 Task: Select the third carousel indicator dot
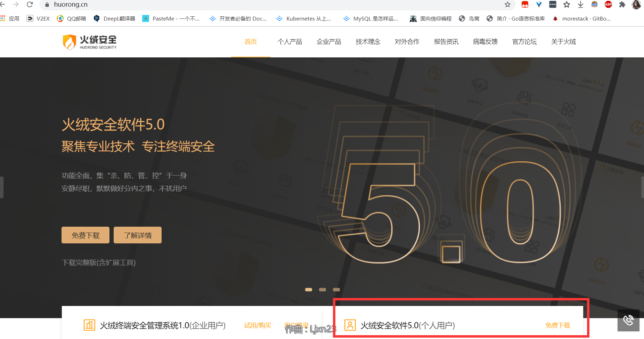coord(336,290)
